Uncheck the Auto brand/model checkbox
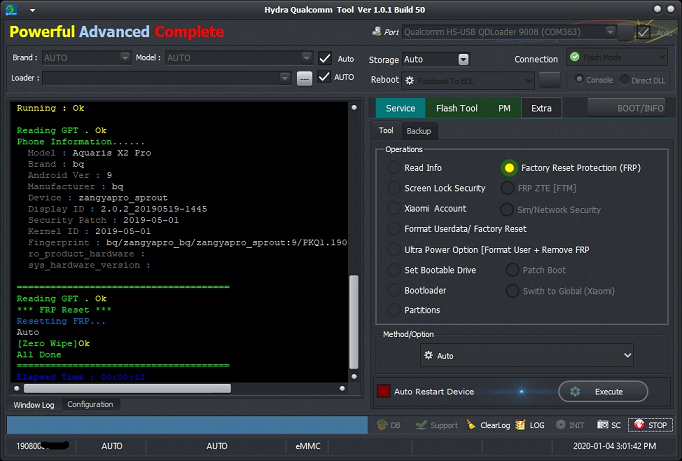Image resolution: width=682 pixels, height=461 pixels. (x=324, y=58)
